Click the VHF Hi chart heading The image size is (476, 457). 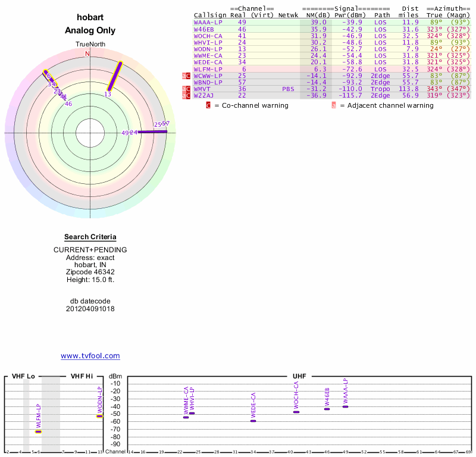82,376
